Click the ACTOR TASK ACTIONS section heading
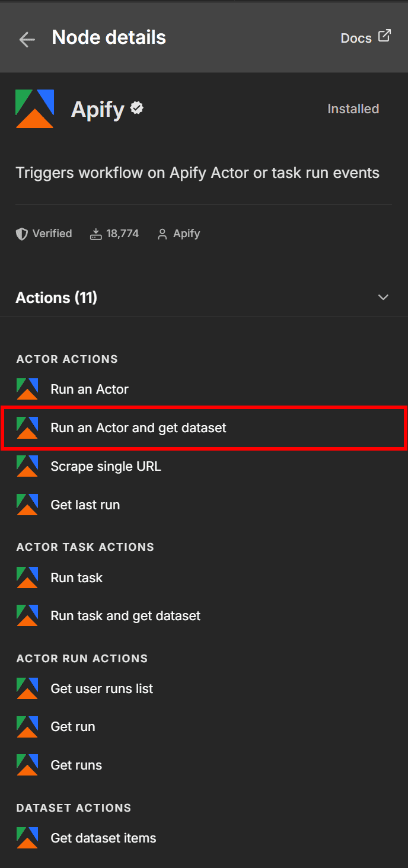The height and width of the screenshot is (868, 408). coord(85,547)
